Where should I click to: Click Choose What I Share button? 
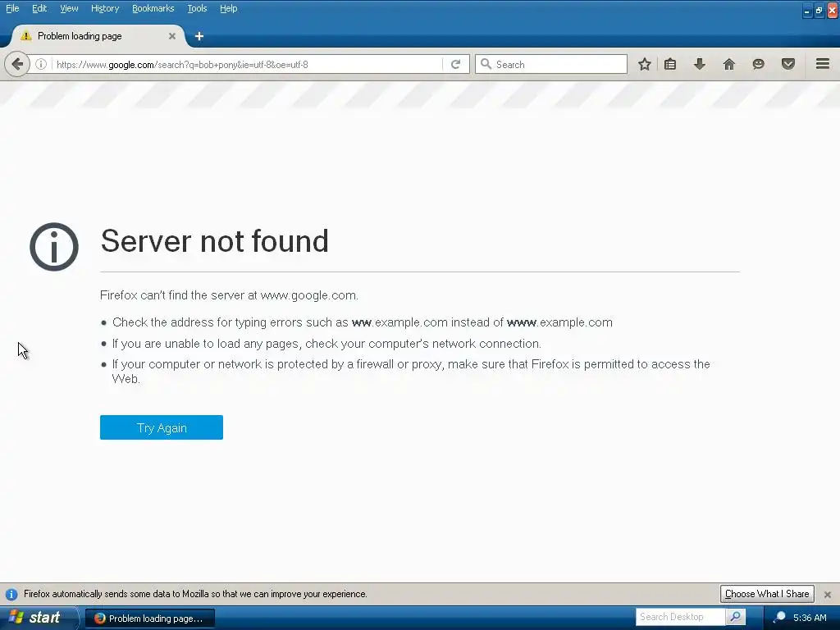click(x=767, y=594)
